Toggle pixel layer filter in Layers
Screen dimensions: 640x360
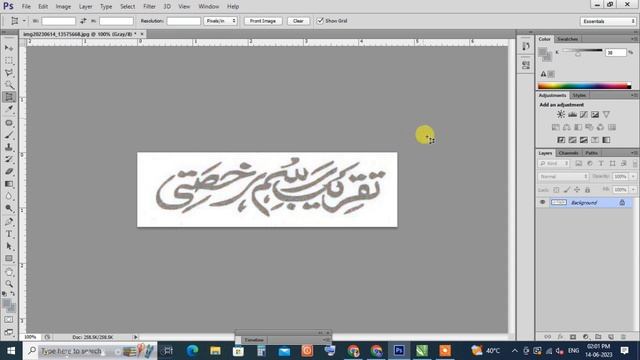(x=578, y=164)
